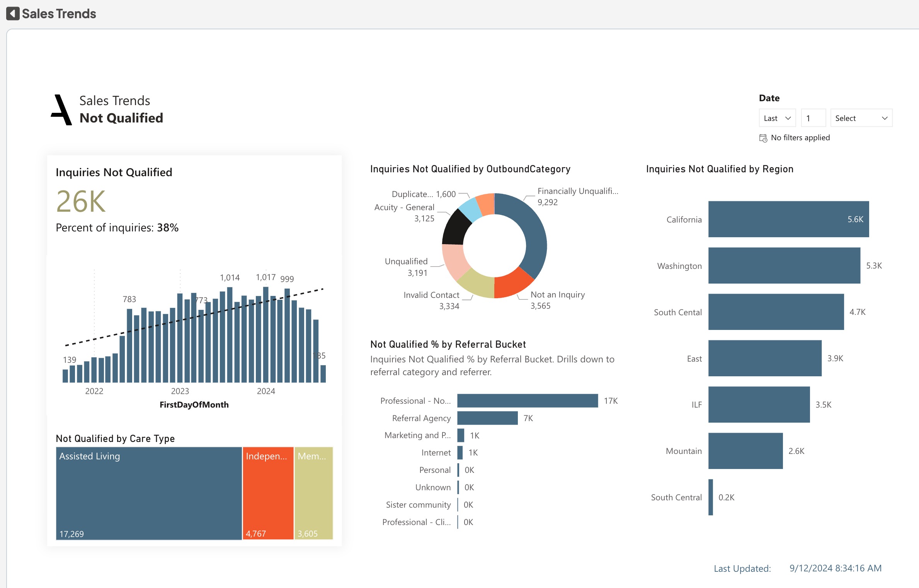Select the Mountain region bar
Image resolution: width=919 pixels, height=588 pixels.
(x=745, y=451)
